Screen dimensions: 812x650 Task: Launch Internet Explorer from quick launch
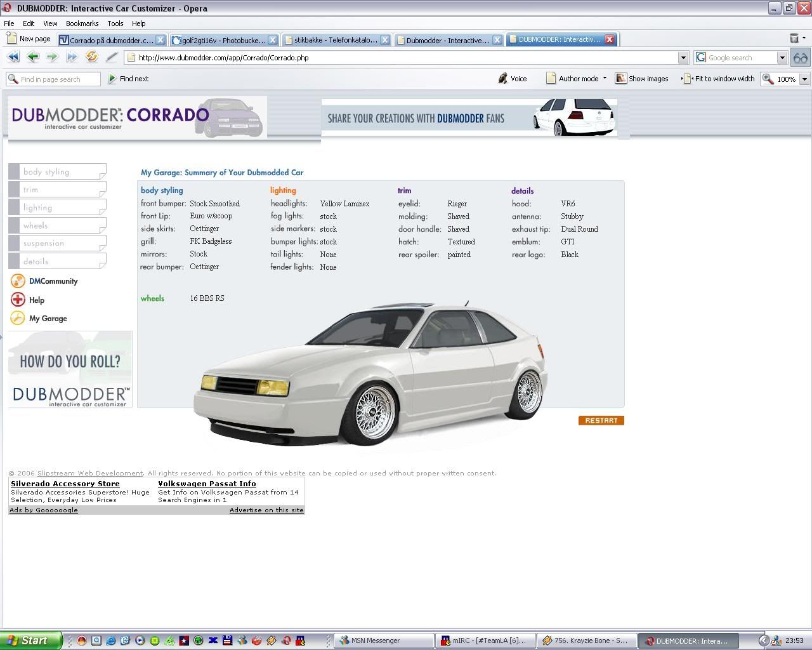tap(111, 640)
